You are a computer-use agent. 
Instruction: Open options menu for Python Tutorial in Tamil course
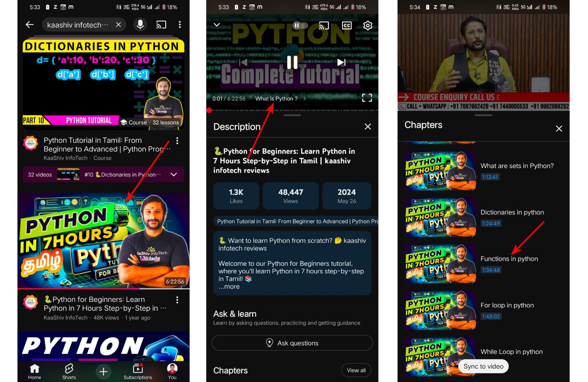coord(177,141)
